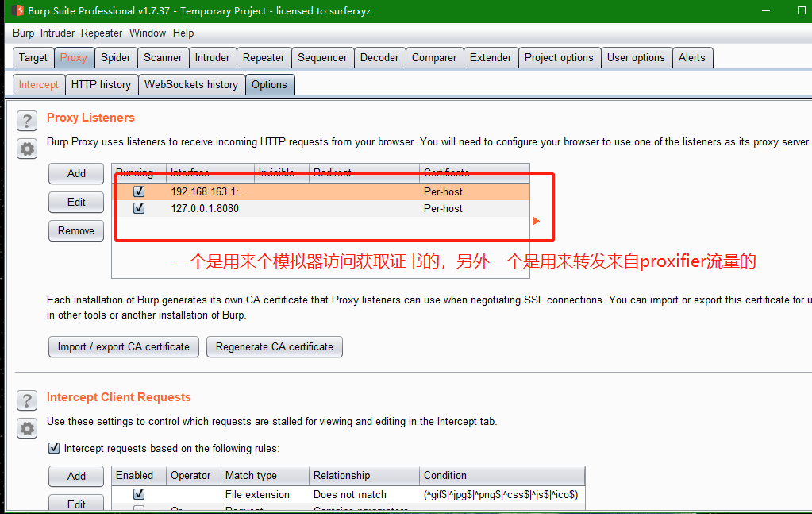Switch to the Scanner tab
The image size is (812, 514).
coord(163,57)
